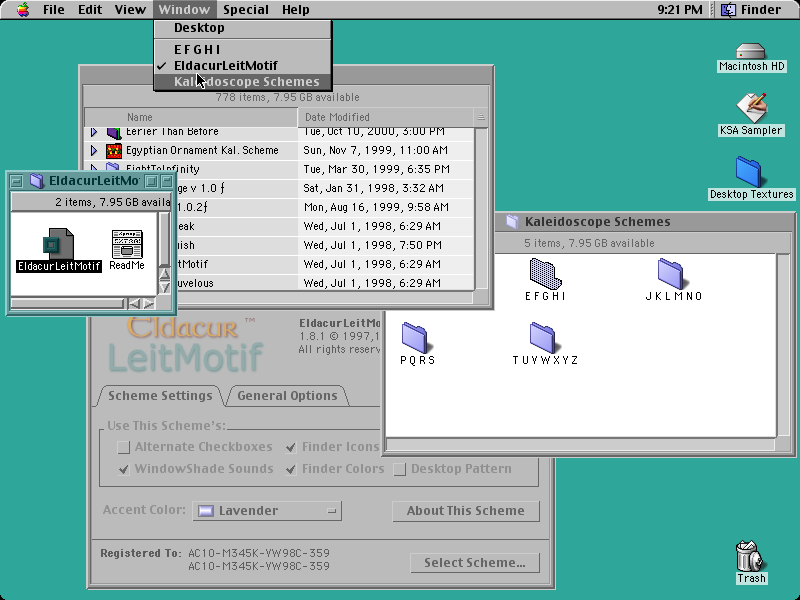Sort list by Name column header
This screenshot has height=600, width=800.
[x=191, y=117]
